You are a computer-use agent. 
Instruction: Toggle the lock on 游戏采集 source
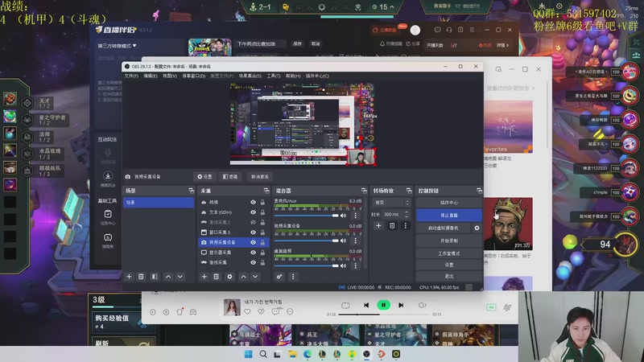click(x=262, y=262)
